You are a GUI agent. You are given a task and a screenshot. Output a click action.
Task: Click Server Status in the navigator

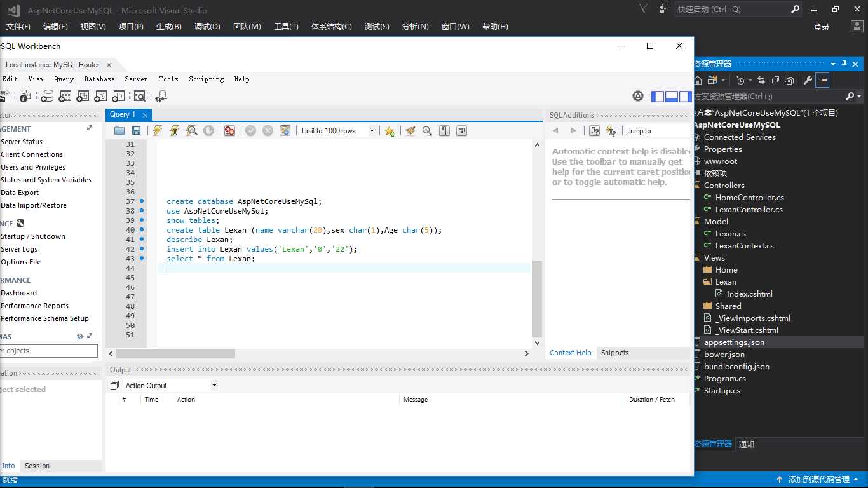click(22, 142)
